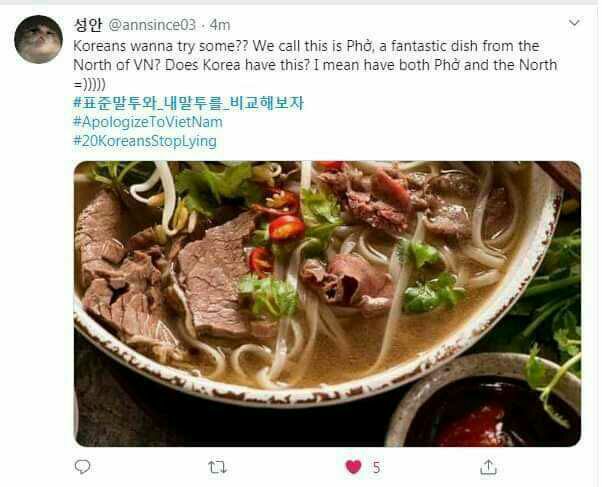Click the tweet text about Phở
Screen dimensions: 602x487
315,65
